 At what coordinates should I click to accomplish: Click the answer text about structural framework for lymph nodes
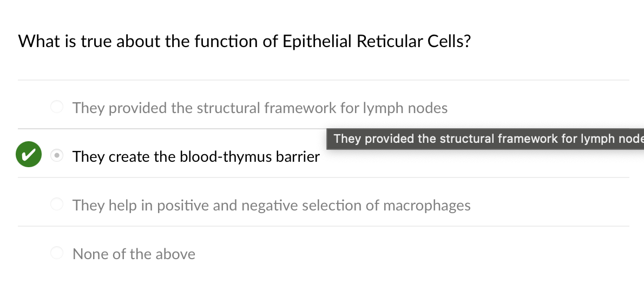click(260, 108)
